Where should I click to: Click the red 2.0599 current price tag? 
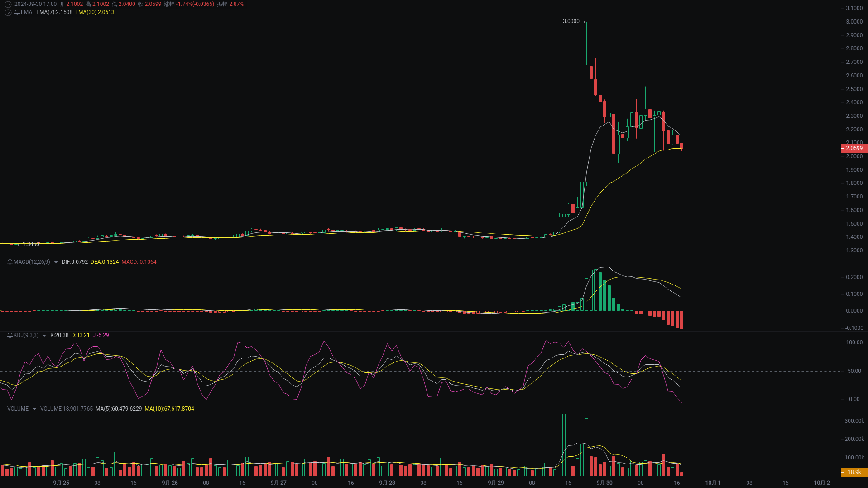[854, 148]
